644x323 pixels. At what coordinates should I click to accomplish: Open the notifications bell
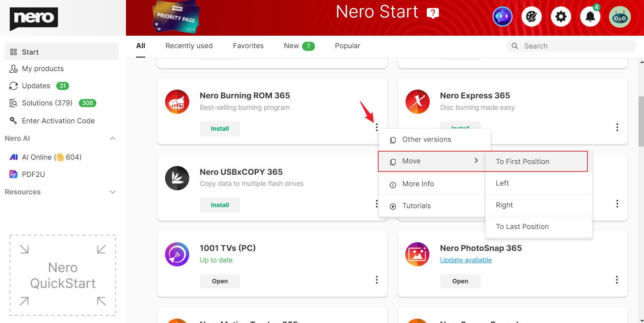click(x=590, y=16)
